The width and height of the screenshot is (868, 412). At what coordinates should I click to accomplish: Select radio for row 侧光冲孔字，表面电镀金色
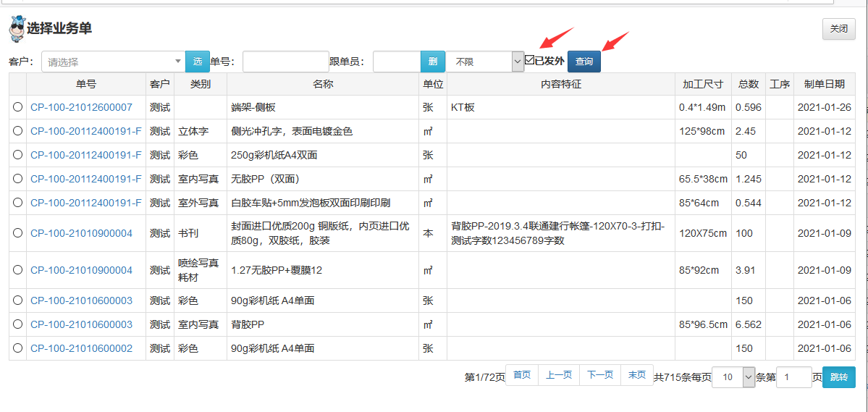tap(17, 130)
